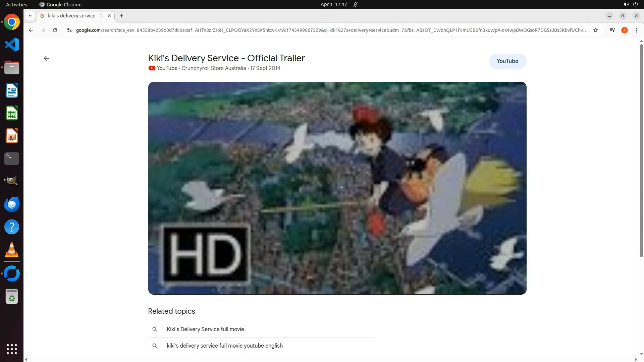This screenshot has width=644, height=362.
Task: Open the Activities overview menu
Action: click(16, 4)
